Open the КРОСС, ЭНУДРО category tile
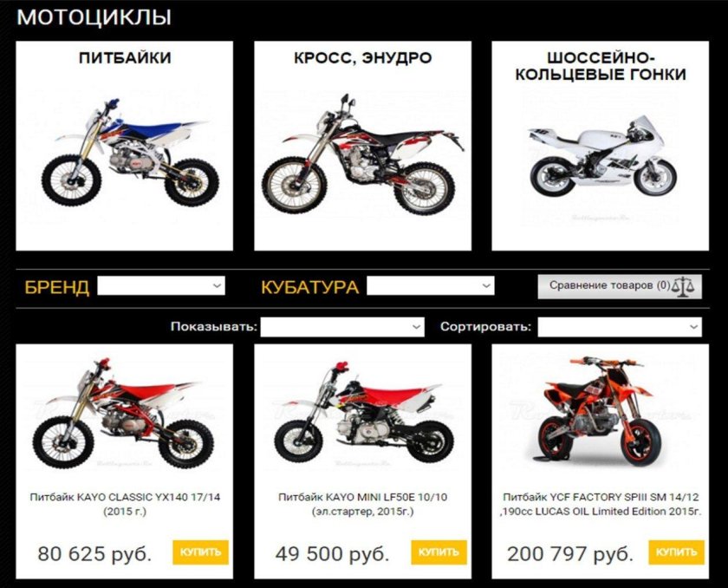 [x=362, y=146]
